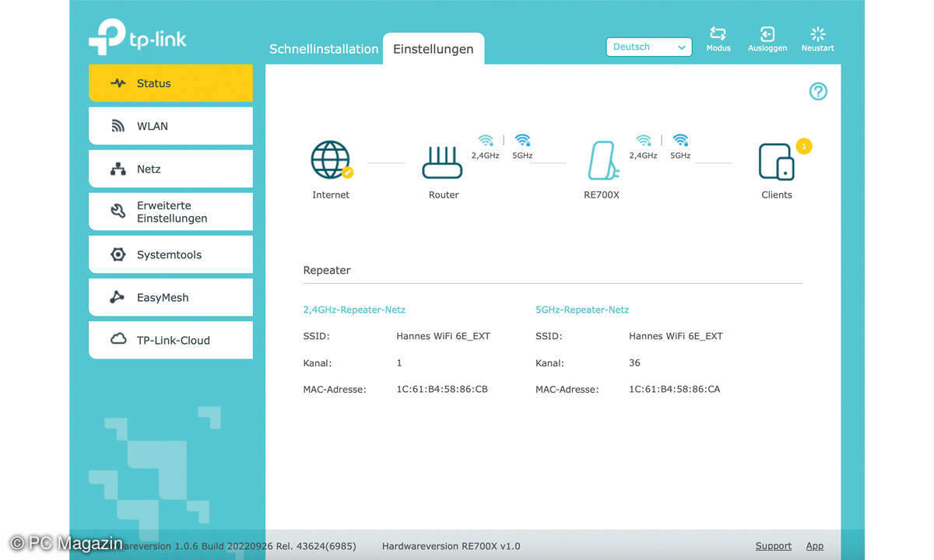This screenshot has width=934, height=560.
Task: Click the EasyMesh node icon
Action: coord(118,297)
